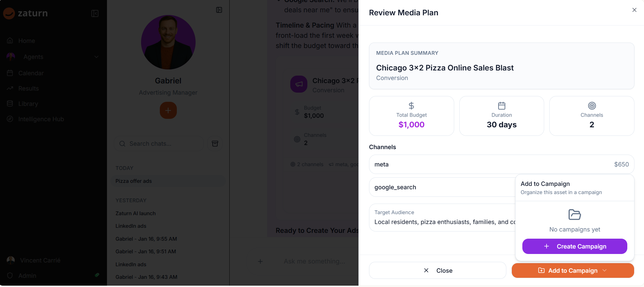644x287 pixels.
Task: Open Library from the sidebar
Action: tap(28, 104)
